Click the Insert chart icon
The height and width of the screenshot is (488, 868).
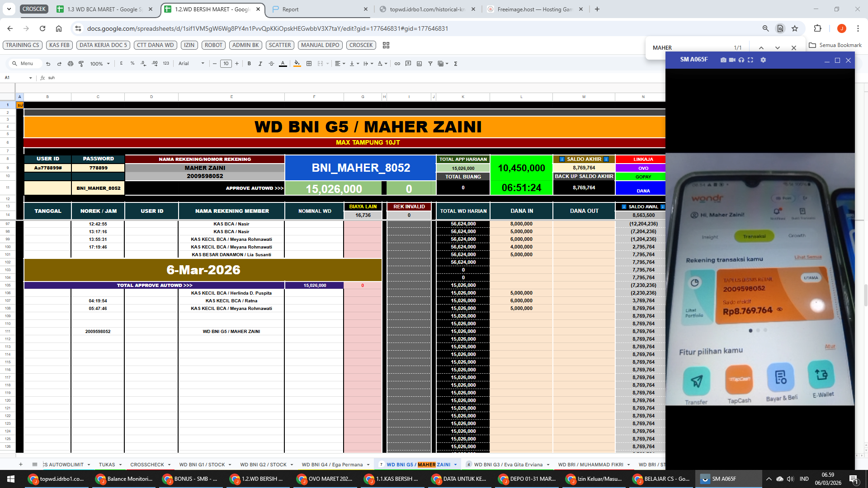pyautogui.click(x=419, y=64)
